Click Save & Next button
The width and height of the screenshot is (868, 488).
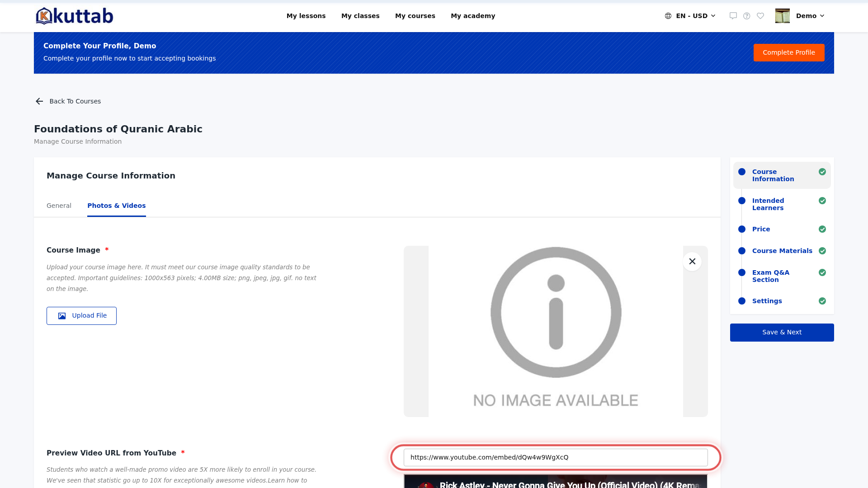tap(782, 333)
